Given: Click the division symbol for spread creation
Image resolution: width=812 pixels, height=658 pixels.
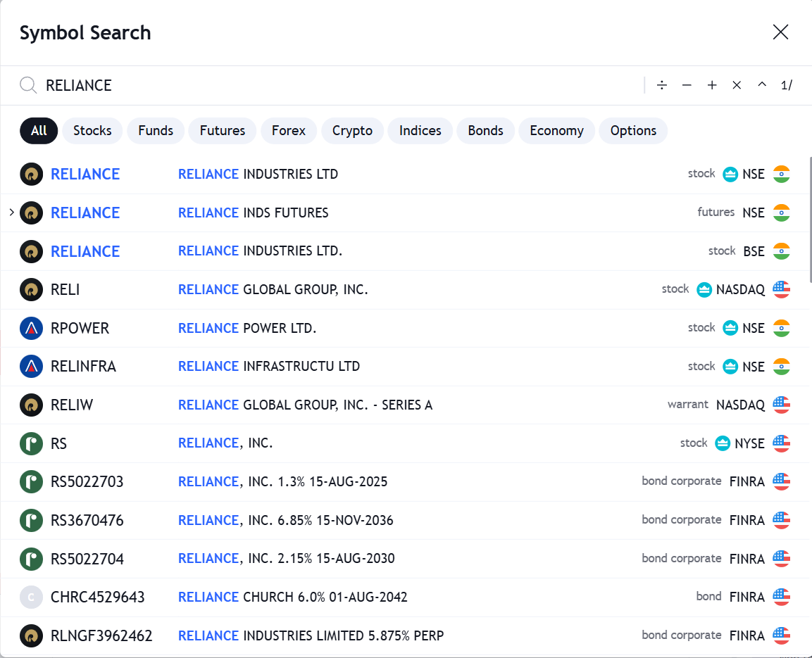Looking at the screenshot, I should pos(662,84).
